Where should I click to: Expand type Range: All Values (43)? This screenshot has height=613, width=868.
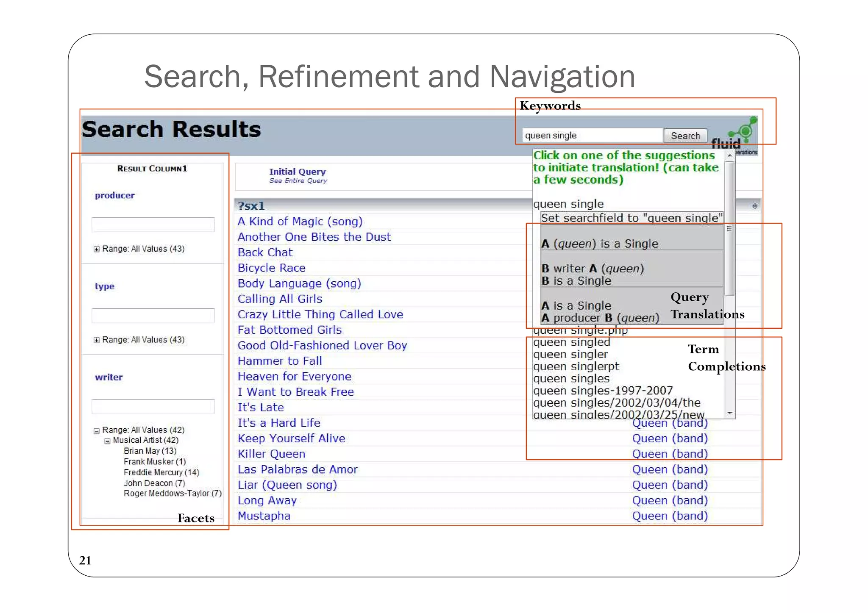(x=97, y=340)
